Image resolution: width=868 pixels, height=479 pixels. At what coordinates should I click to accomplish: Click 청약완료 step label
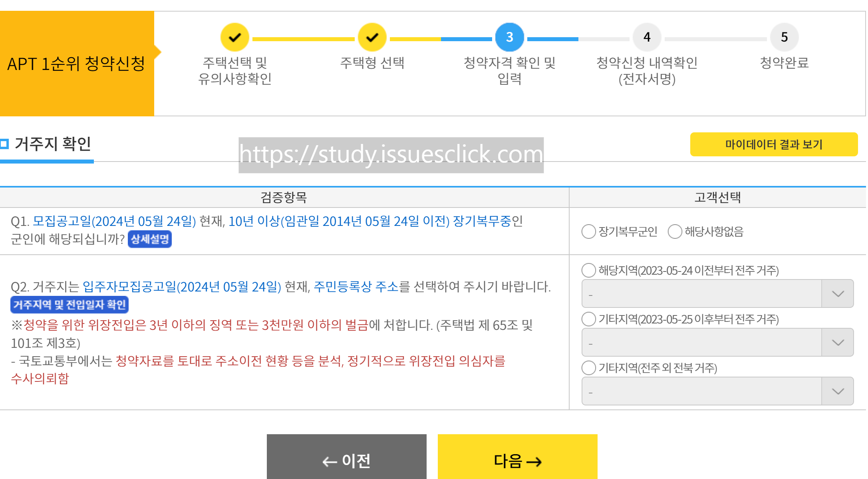coord(785,63)
